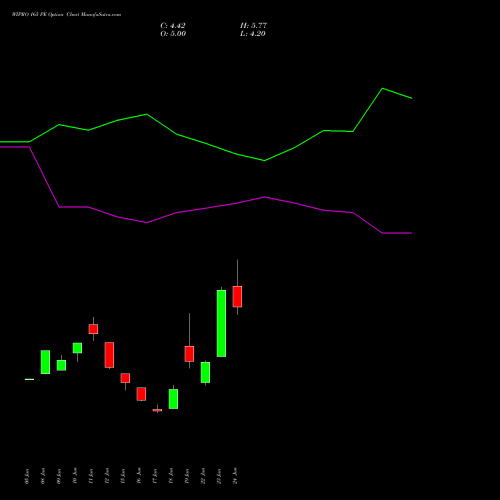Select the red candle for 11 Jun
The width and height of the screenshot is (500, 500).
93,329
